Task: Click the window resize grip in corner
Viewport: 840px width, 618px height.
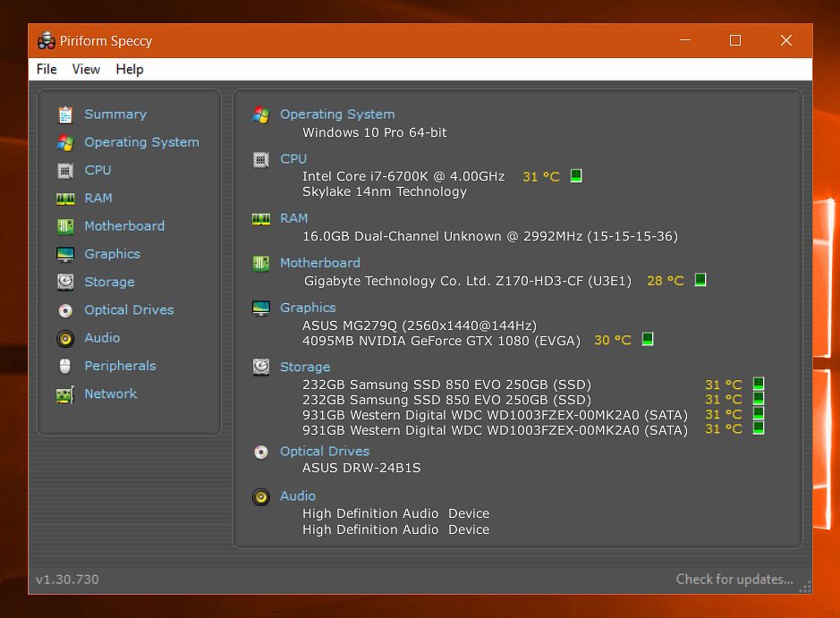Action: click(x=805, y=587)
